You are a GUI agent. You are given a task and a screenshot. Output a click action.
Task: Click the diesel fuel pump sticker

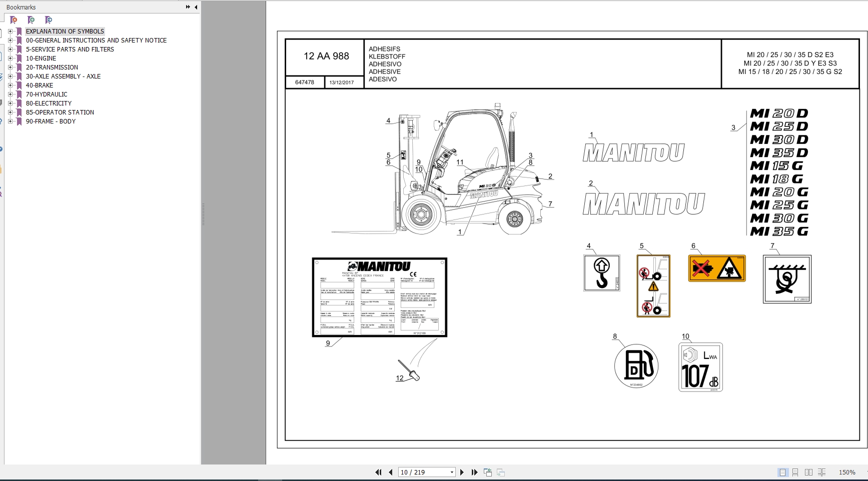[636, 365]
